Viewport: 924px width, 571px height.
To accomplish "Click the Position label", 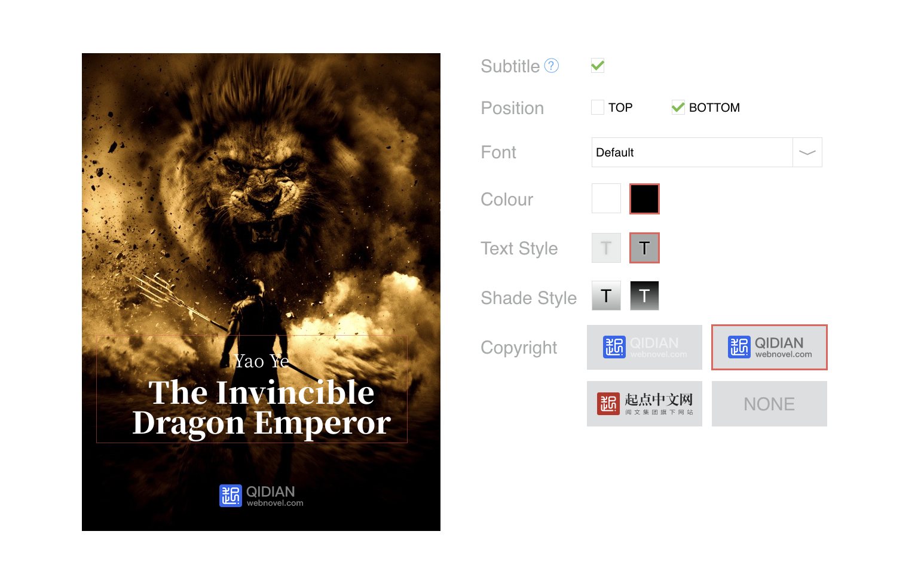I will click(512, 108).
